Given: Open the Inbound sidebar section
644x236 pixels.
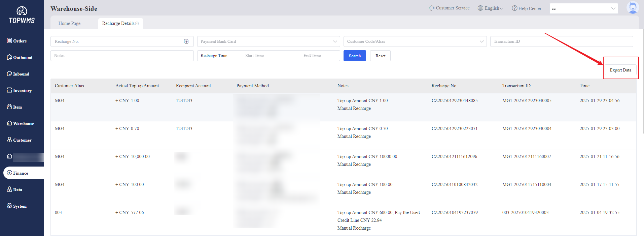Looking at the screenshot, I should pos(18,74).
